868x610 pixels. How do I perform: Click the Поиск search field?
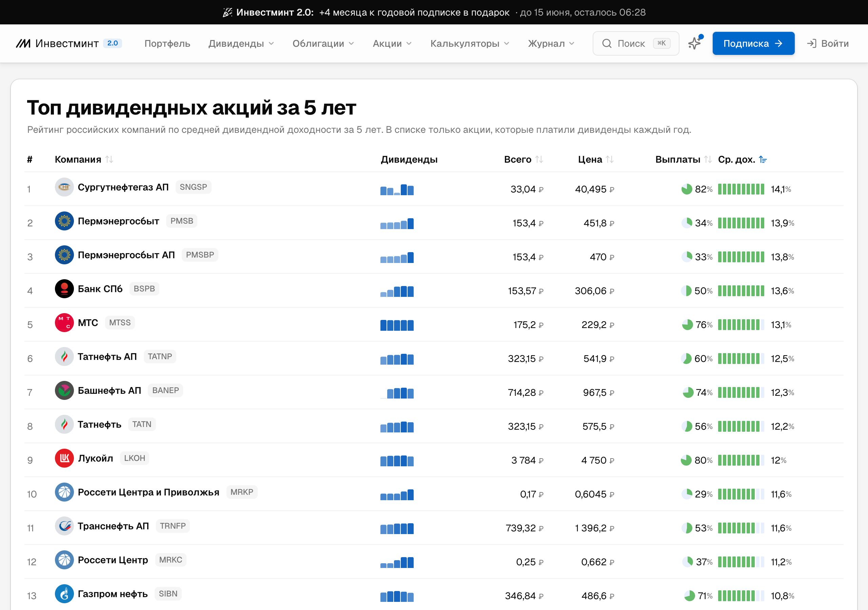pyautogui.click(x=636, y=43)
